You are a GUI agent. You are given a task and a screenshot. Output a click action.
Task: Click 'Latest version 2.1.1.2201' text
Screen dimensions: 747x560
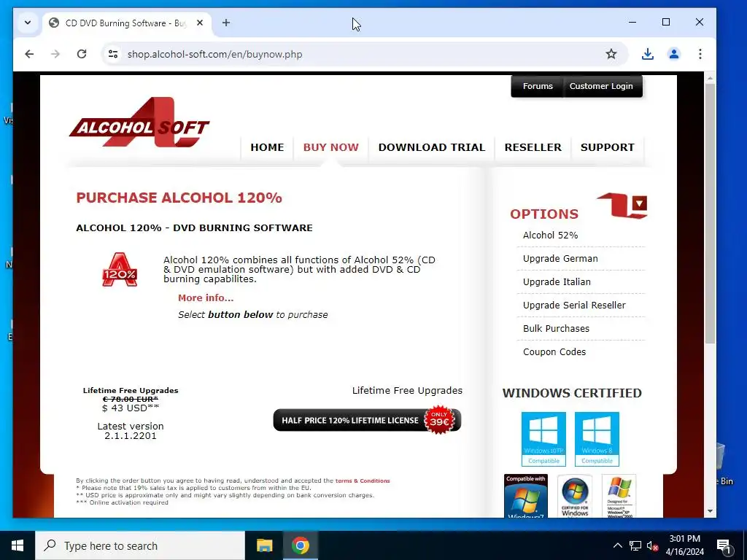[x=131, y=430]
